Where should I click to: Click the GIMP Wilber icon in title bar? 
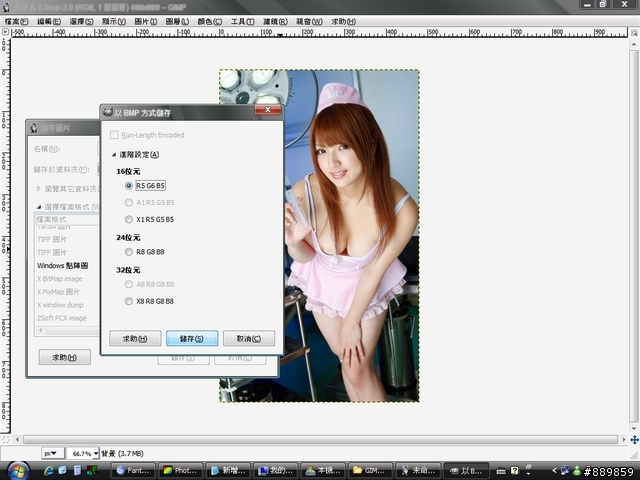(x=6, y=7)
